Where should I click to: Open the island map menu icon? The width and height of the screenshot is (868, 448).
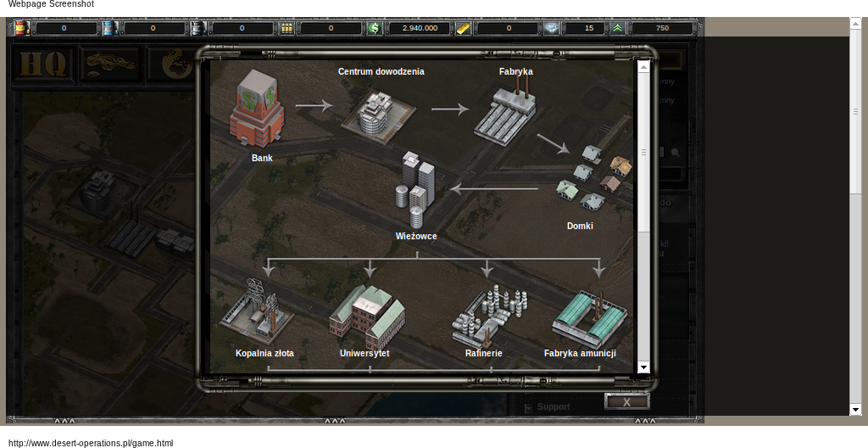point(111,64)
